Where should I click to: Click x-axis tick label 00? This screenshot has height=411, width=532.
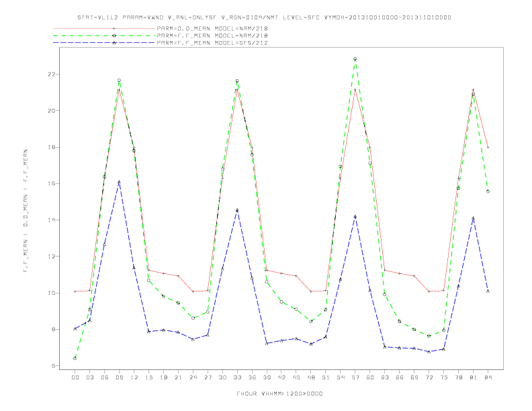(x=75, y=377)
